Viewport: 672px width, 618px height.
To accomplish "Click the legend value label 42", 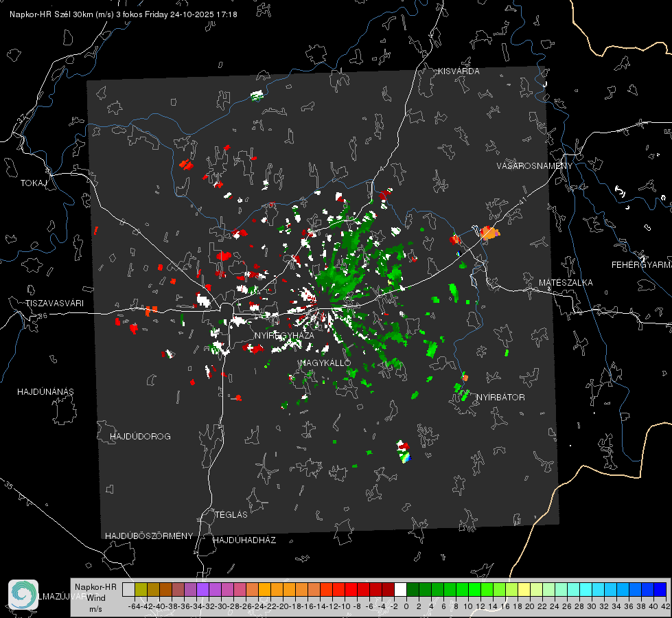I will (666, 606).
